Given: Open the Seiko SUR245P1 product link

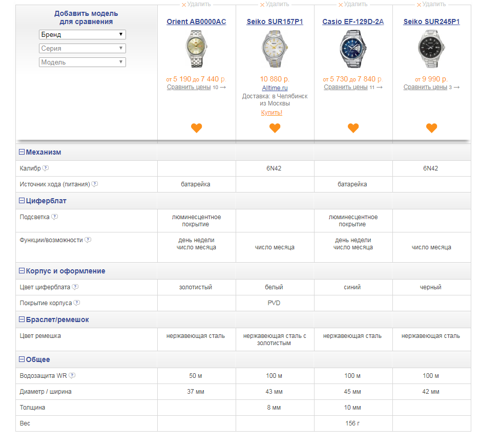Looking at the screenshot, I should [x=432, y=22].
